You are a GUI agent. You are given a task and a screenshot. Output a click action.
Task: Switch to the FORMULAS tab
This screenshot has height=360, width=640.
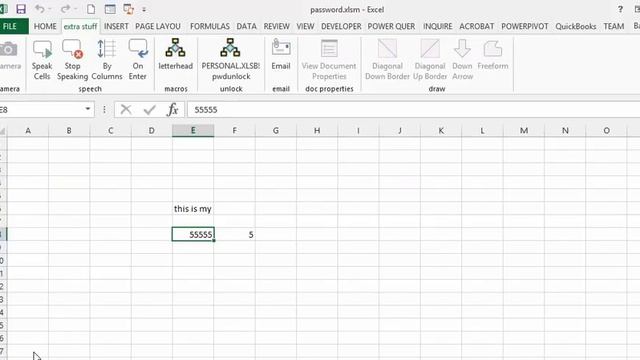click(x=210, y=27)
